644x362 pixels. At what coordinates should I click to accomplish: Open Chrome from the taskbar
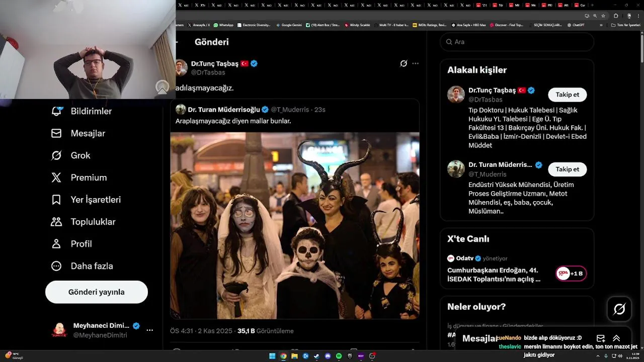[x=283, y=356]
